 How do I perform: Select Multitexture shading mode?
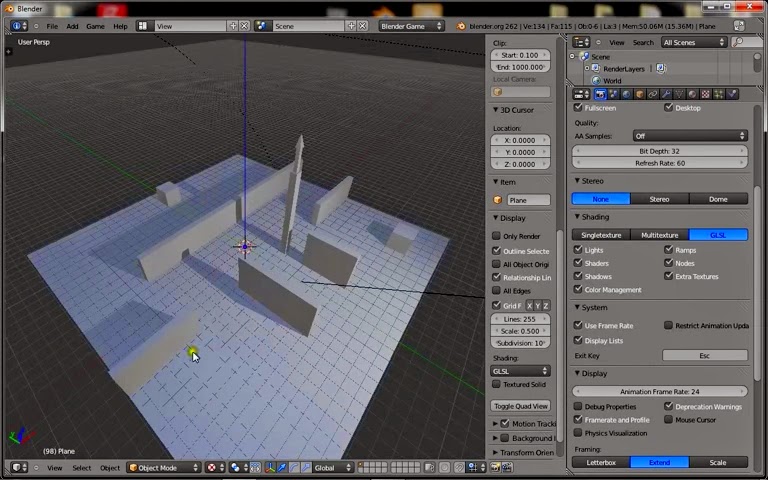pos(659,235)
